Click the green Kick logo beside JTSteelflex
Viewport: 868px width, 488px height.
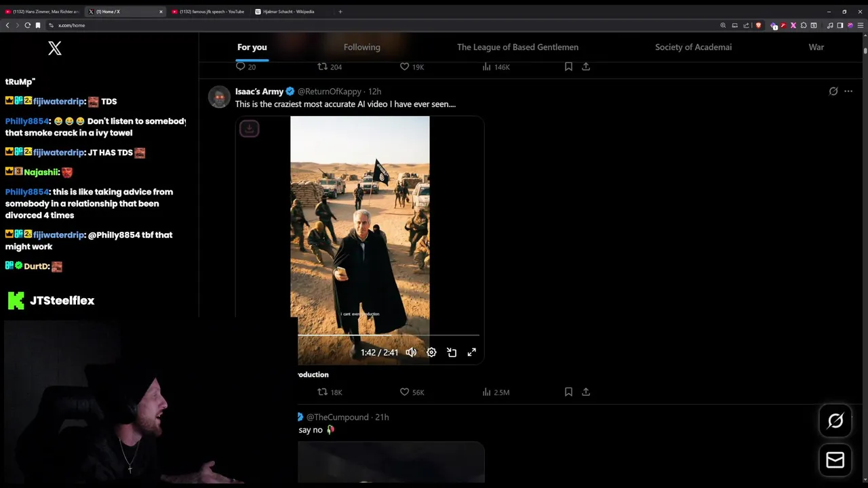(16, 300)
